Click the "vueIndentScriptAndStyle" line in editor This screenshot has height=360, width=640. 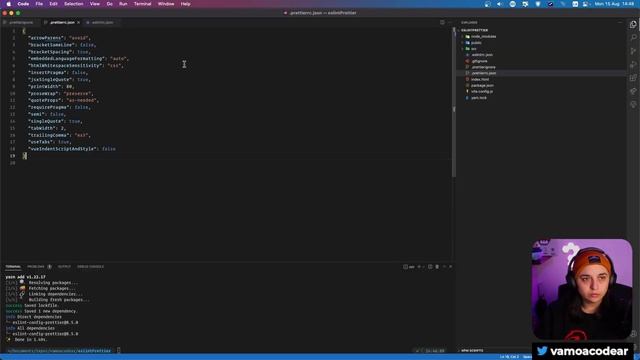pyautogui.click(x=71, y=149)
